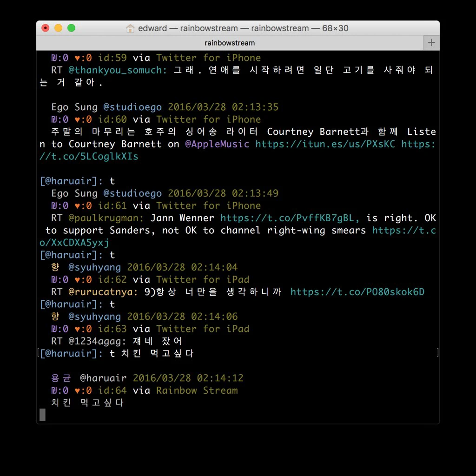Click timestamp 2016/03/28 02:13:49
Screen dimensions: 476x476
(223, 193)
